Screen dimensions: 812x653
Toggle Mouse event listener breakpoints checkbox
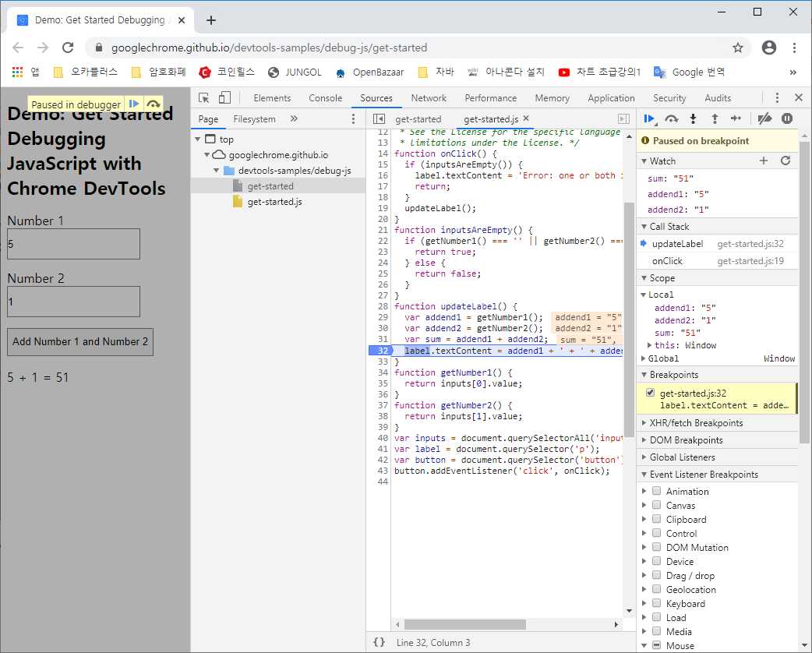pyautogui.click(x=657, y=644)
